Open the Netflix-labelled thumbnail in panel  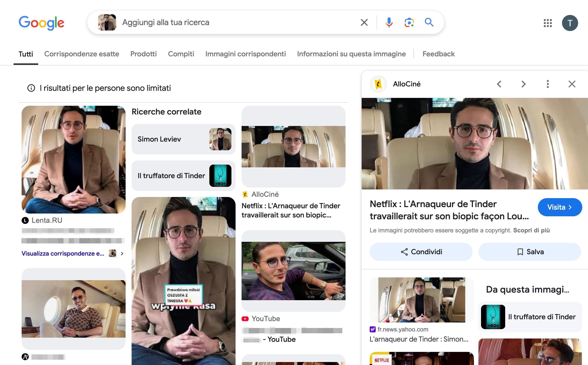[421, 359]
